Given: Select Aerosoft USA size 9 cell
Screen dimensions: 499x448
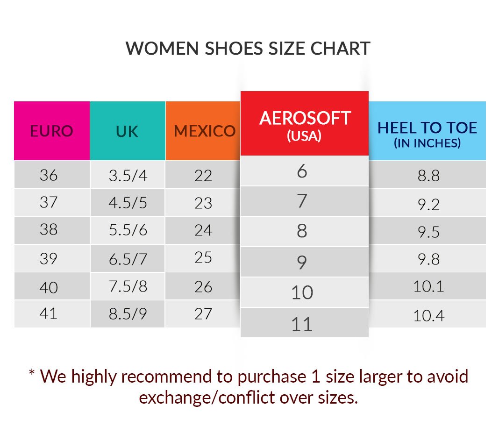Looking at the screenshot, I should 302,262.
